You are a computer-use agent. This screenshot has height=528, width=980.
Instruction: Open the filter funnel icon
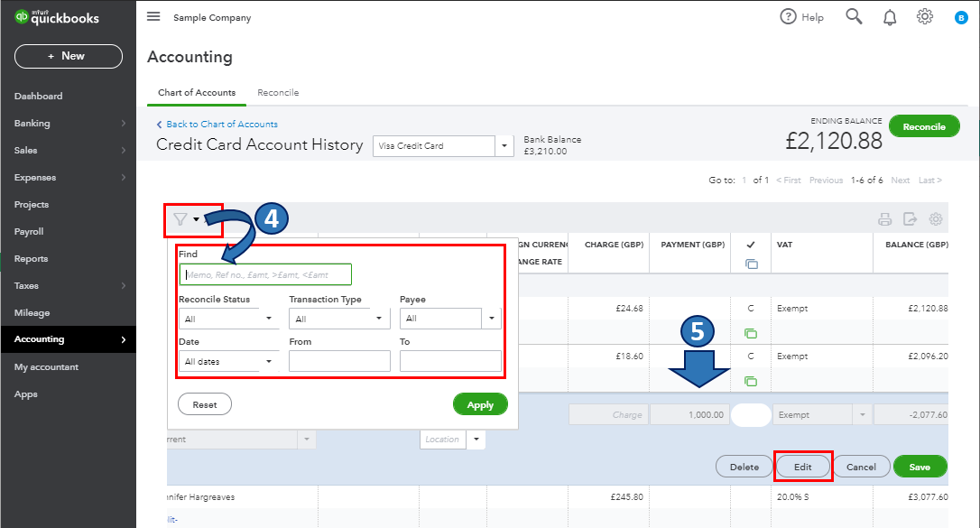coord(180,219)
